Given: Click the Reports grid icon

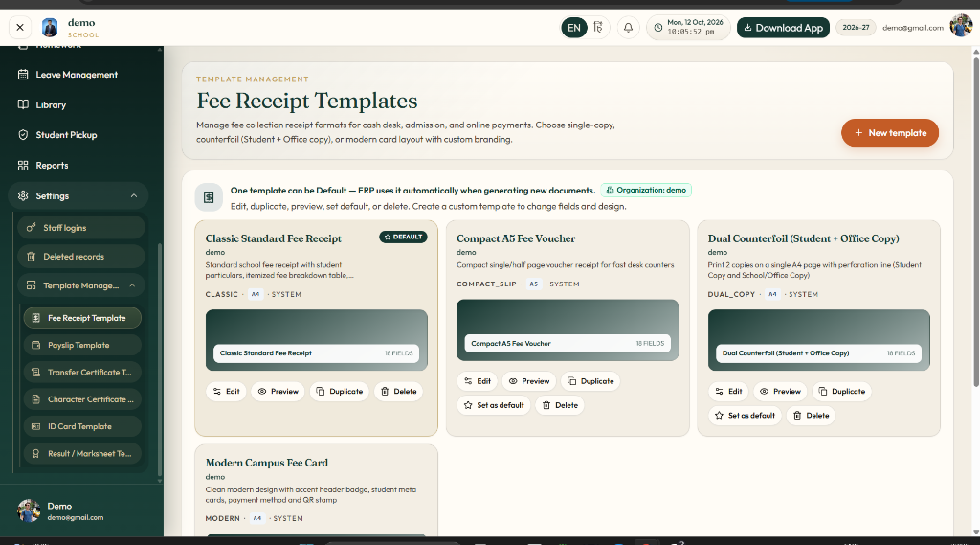Looking at the screenshot, I should (x=23, y=165).
